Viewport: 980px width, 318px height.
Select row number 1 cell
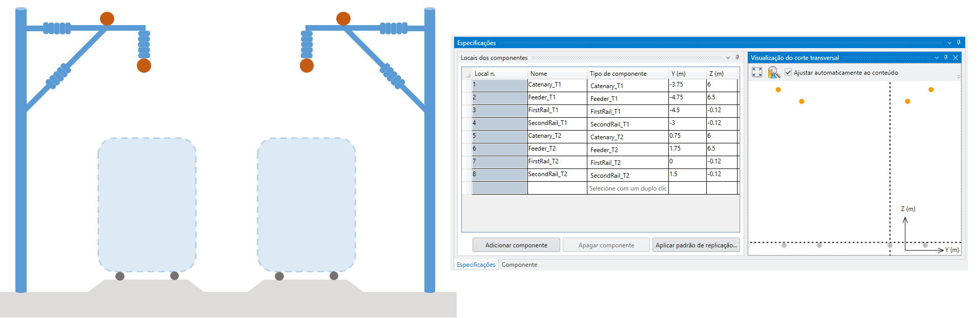(500, 86)
